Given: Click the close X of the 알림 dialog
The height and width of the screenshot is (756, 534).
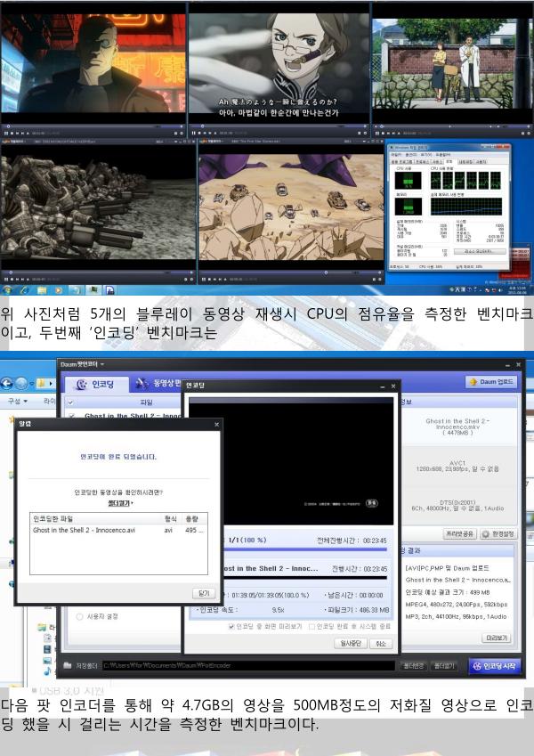Looking at the screenshot, I should pyautogui.click(x=216, y=424).
